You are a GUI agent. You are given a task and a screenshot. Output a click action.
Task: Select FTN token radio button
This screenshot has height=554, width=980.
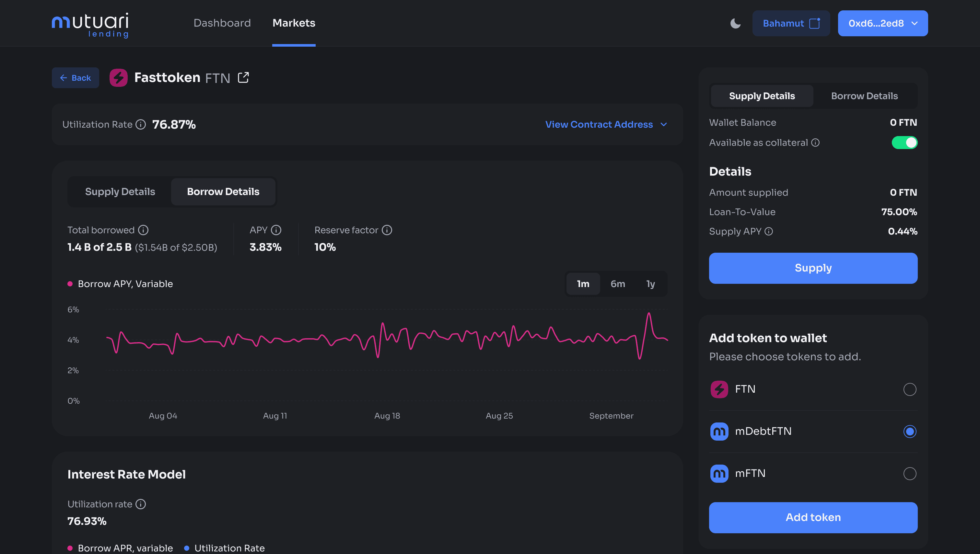point(909,389)
